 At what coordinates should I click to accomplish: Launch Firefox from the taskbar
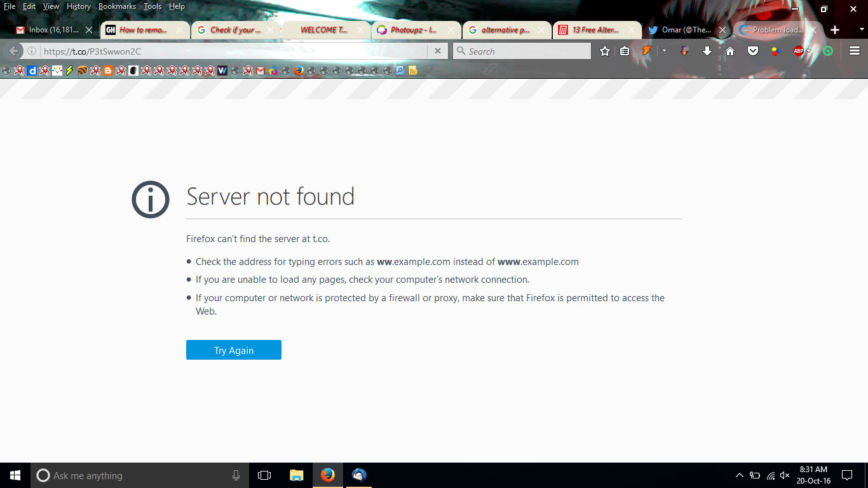328,475
